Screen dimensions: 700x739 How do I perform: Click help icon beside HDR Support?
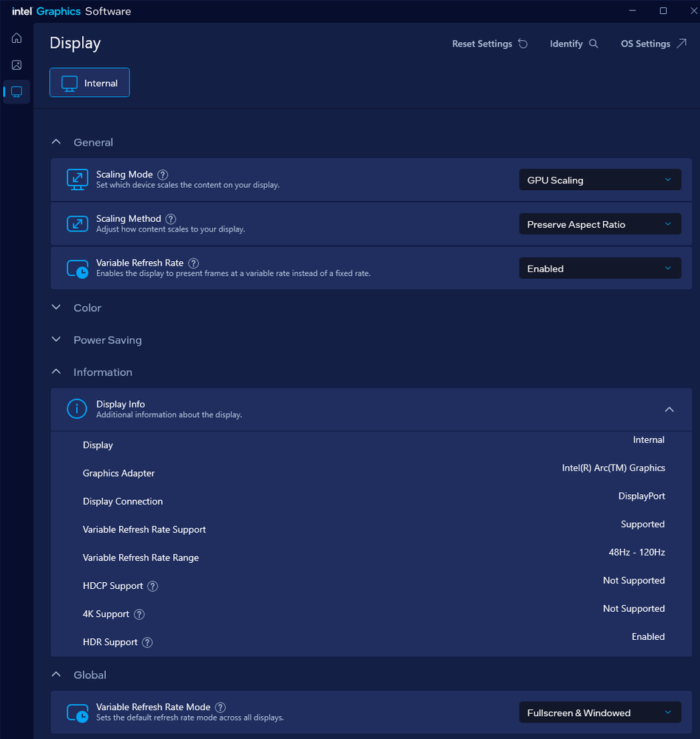pyautogui.click(x=147, y=642)
